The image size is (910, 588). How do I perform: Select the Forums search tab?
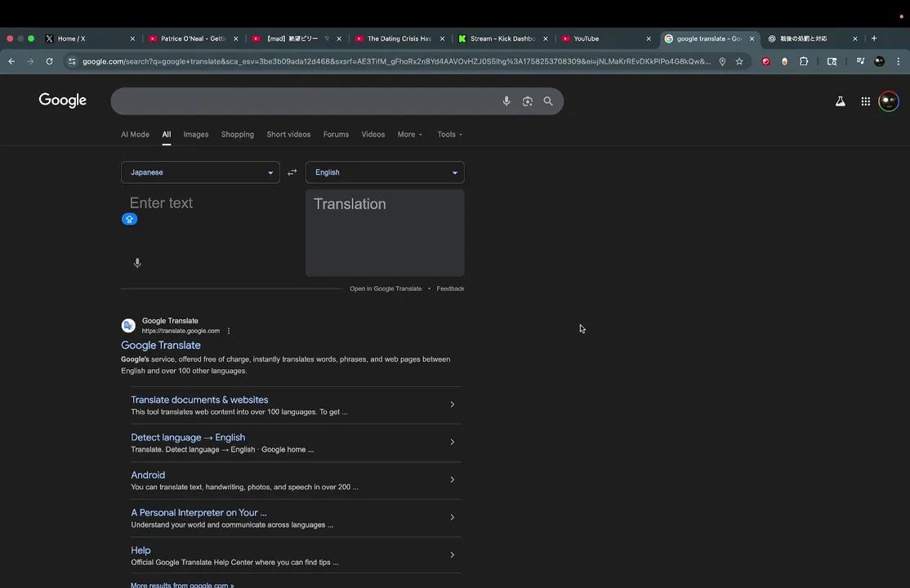coord(336,134)
